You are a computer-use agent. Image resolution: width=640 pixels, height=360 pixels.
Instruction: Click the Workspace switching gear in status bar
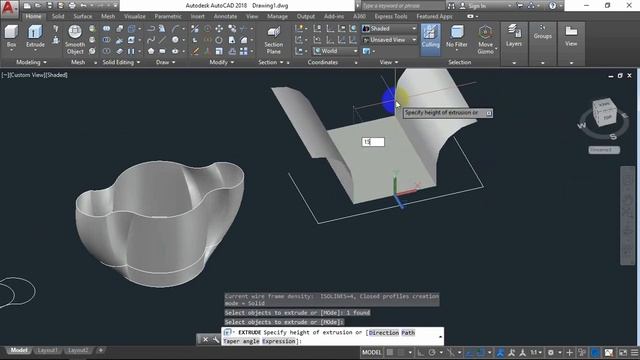(x=551, y=352)
